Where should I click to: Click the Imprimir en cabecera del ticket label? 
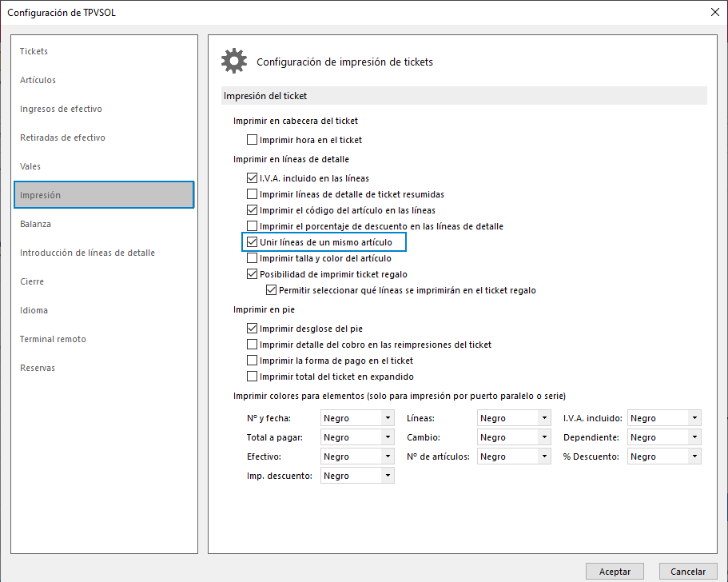296,121
